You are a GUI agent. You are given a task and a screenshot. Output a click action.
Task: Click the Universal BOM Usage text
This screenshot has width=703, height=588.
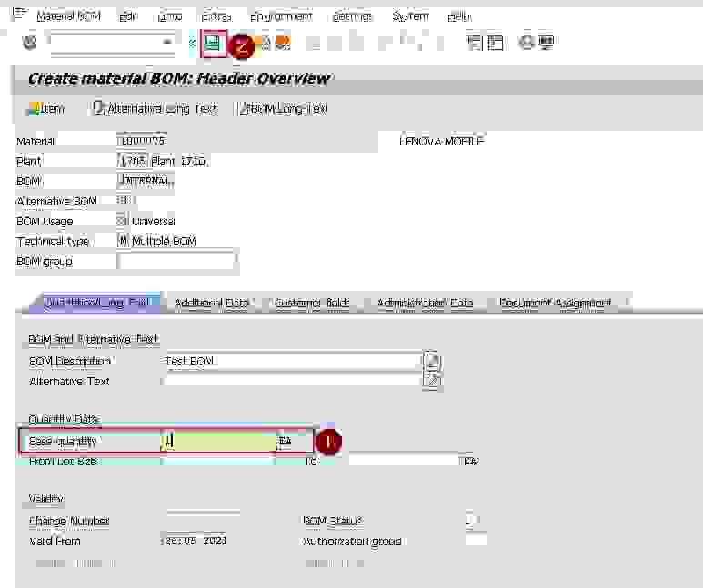[154, 222]
